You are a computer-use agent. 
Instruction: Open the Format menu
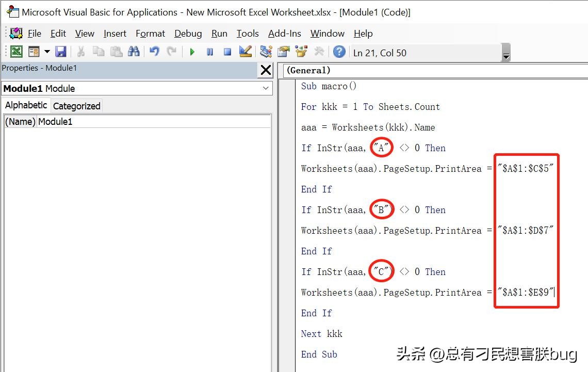tap(151, 34)
